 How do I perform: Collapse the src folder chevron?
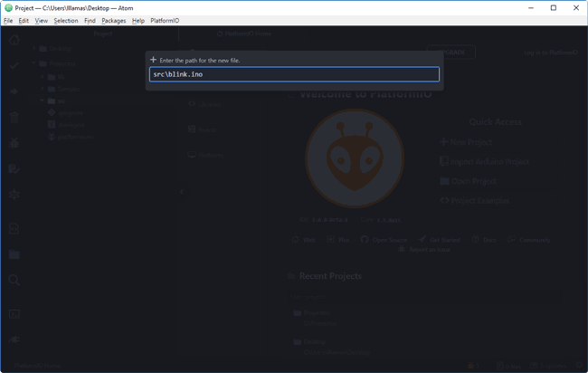click(x=43, y=100)
